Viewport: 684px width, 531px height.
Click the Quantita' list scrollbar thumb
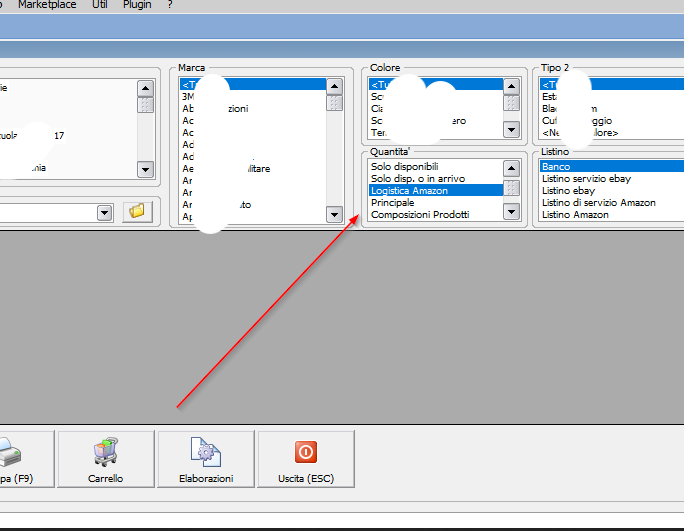[511, 188]
